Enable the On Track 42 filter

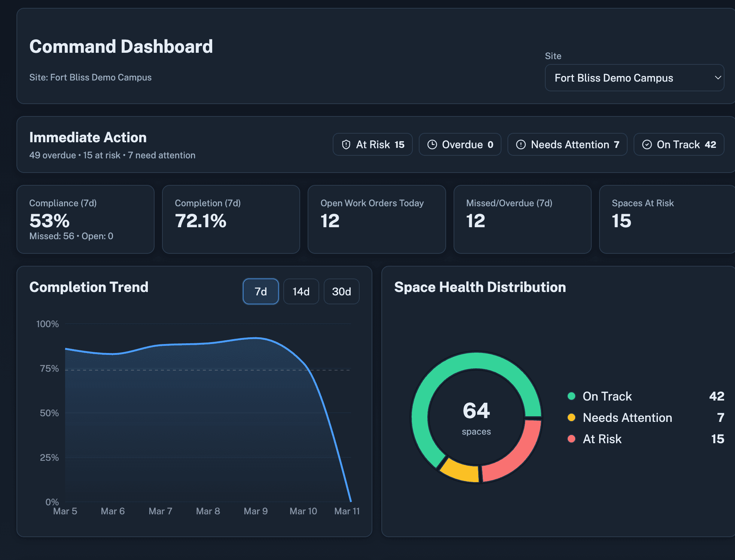(x=678, y=144)
